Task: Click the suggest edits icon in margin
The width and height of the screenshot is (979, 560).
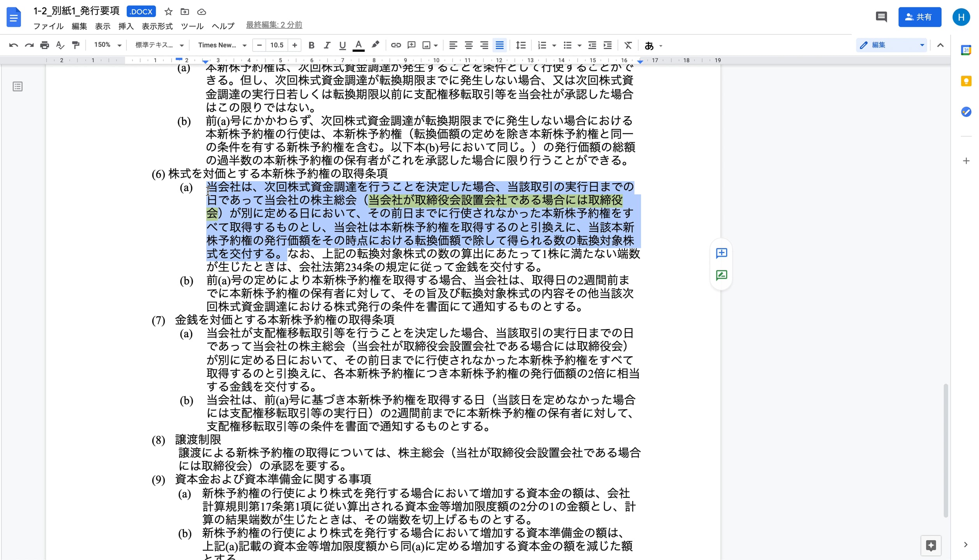Action: (x=721, y=275)
